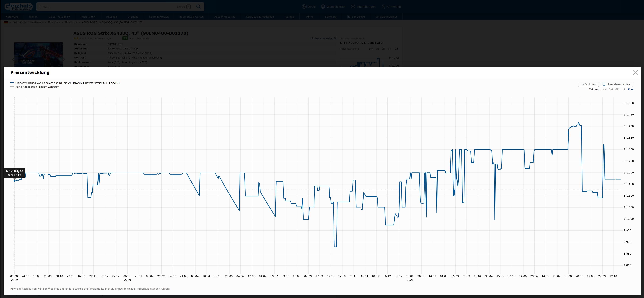
Task: Close the Preisentwicklung dialog with the X
Action: 635,72
